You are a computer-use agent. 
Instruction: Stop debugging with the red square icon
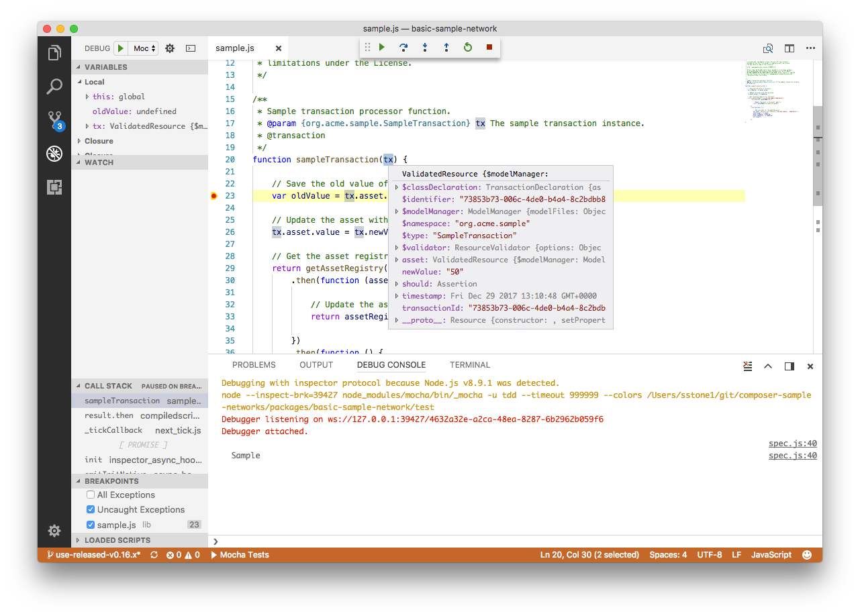pyautogui.click(x=489, y=47)
